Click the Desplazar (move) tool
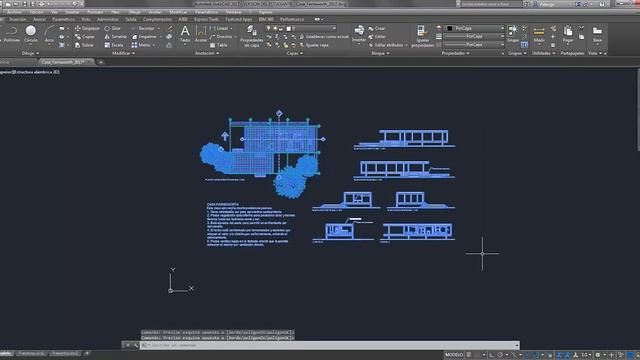Image resolution: width=640 pixels, height=360 pixels. coord(87,28)
